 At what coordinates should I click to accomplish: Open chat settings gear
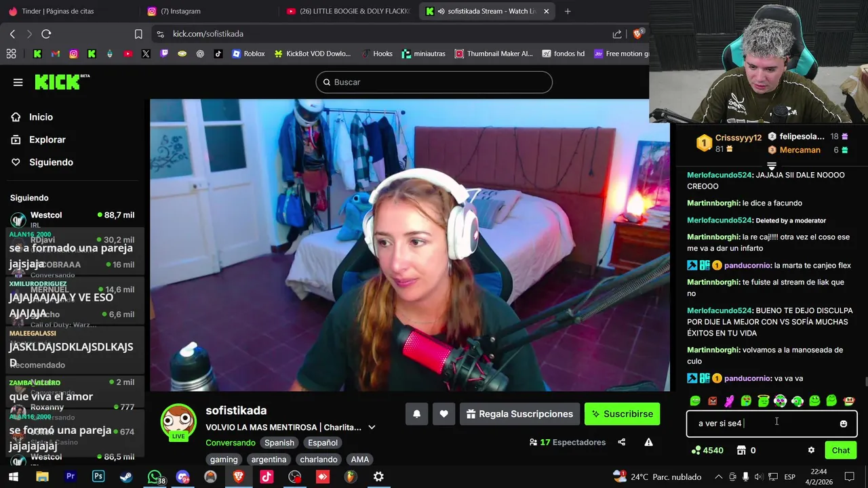[x=811, y=450]
